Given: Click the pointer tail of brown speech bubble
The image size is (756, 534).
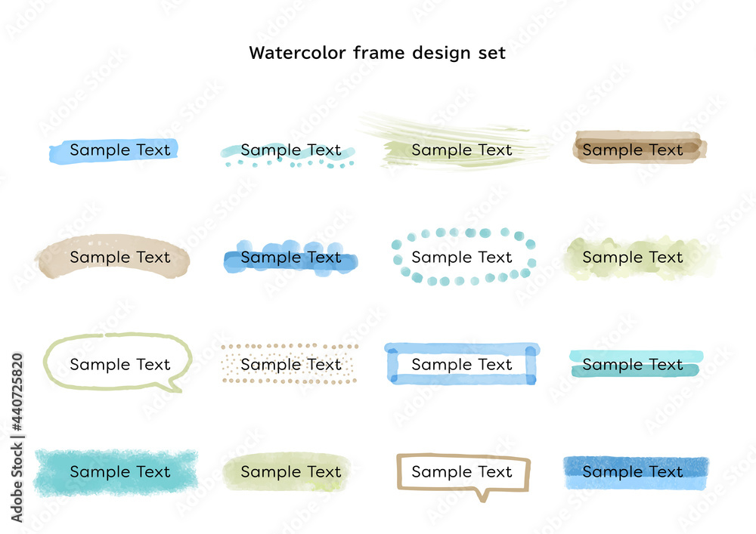Looking at the screenshot, I should [x=482, y=496].
